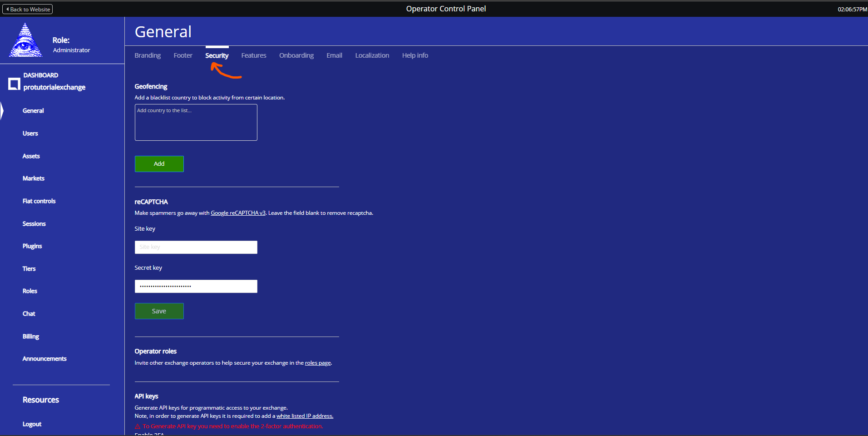868x436 pixels.
Task: Click Logout in the sidebar
Action: (x=32, y=424)
